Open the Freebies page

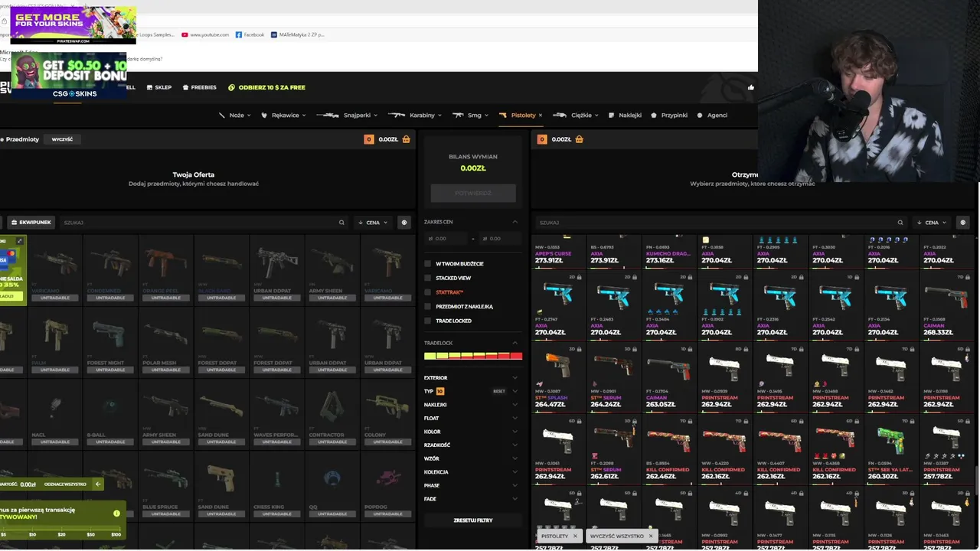(199, 87)
